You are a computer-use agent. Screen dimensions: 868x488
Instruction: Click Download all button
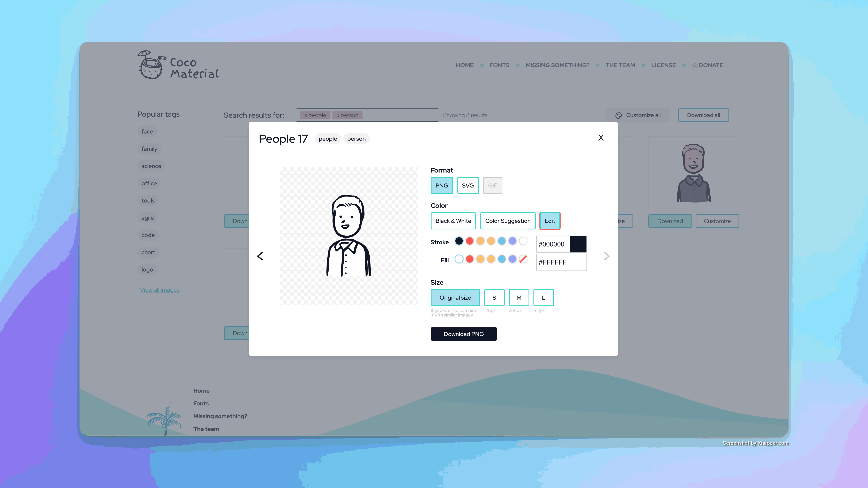704,115
